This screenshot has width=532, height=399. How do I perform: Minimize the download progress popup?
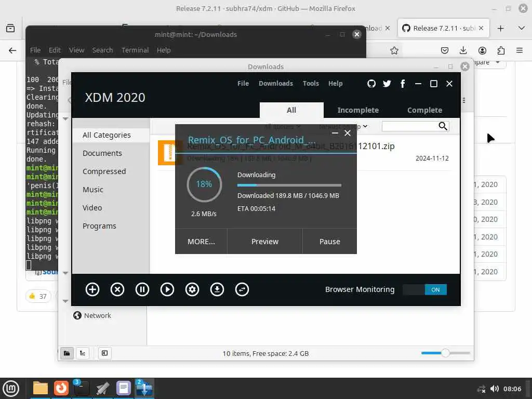coord(335,133)
